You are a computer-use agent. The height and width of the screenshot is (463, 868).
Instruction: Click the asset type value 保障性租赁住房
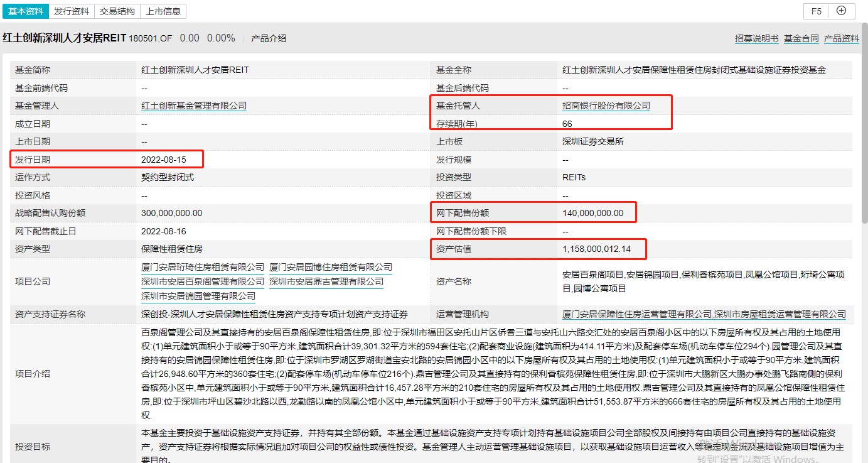pos(172,249)
